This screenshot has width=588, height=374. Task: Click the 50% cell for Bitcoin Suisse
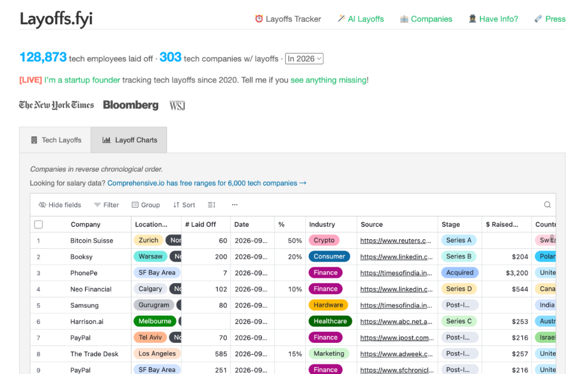tap(295, 241)
